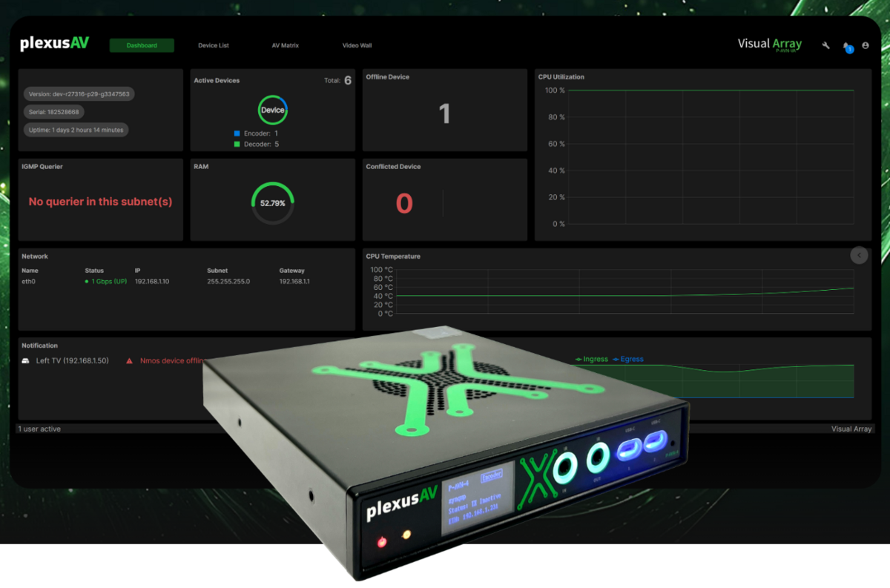Click the Device donut chart

[273, 110]
